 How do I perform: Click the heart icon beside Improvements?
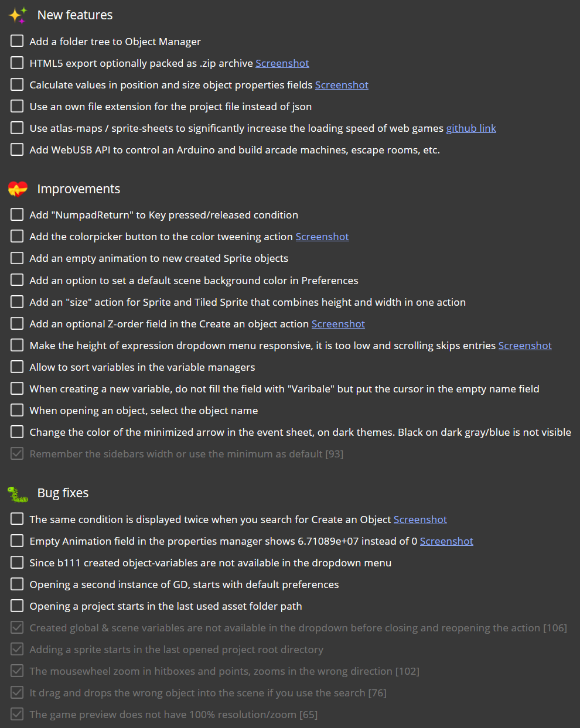[17, 189]
